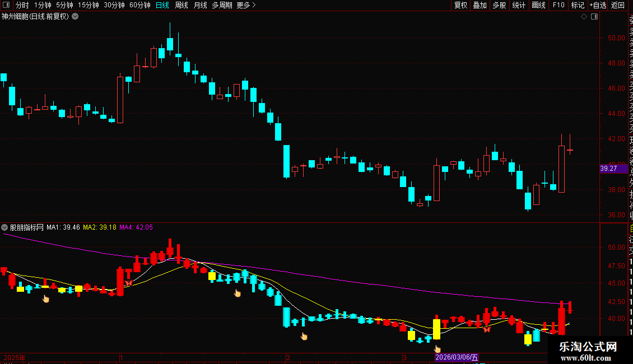Select the 60分钟 period tab
Screen dimensions: 633x364
(x=140, y=5)
